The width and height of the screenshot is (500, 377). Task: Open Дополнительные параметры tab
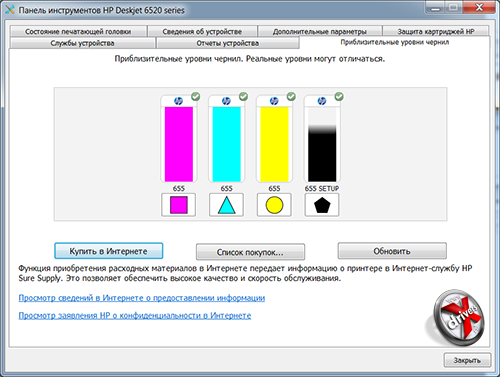point(320,31)
